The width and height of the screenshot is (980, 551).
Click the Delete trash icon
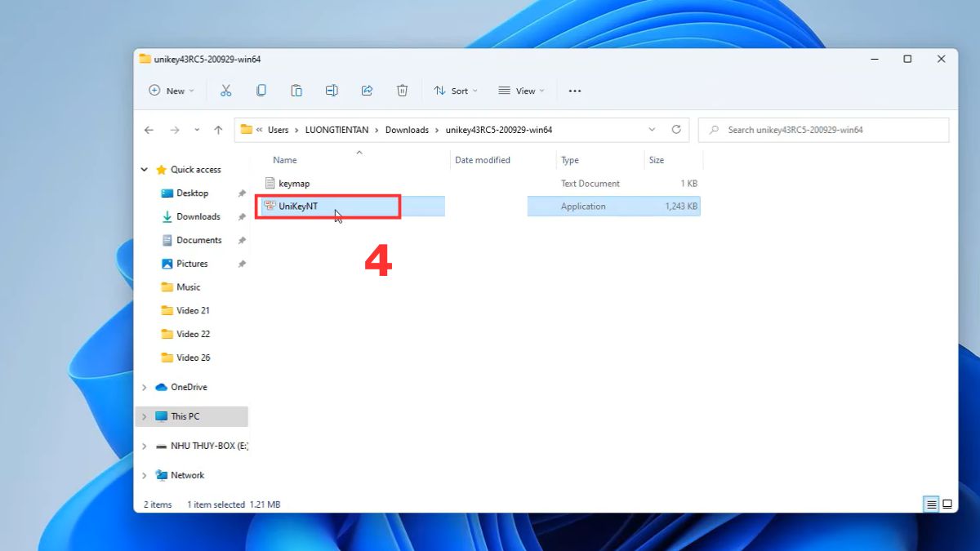[x=402, y=91]
